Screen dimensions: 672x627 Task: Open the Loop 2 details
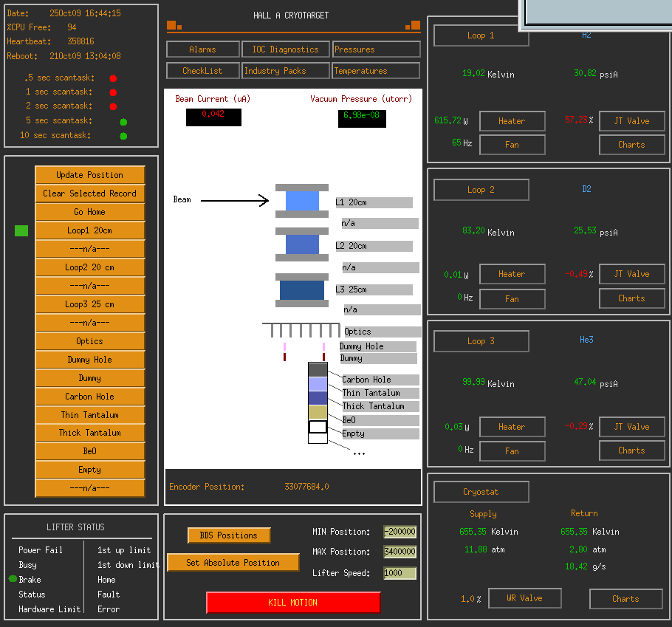[481, 190]
